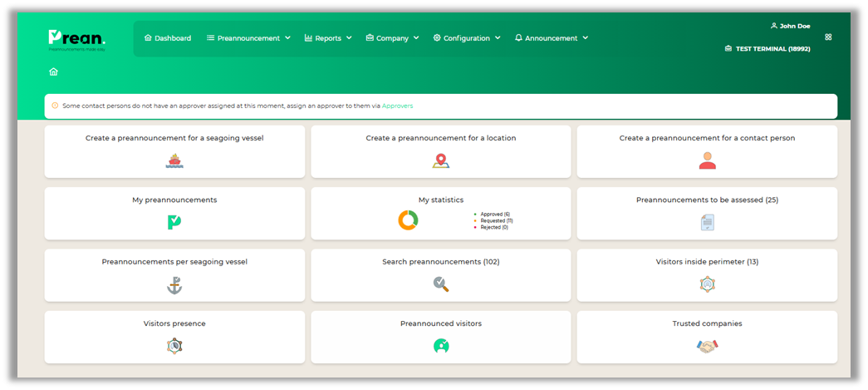Click the seagoing vessel ship icon
The image size is (868, 390).
click(x=174, y=161)
